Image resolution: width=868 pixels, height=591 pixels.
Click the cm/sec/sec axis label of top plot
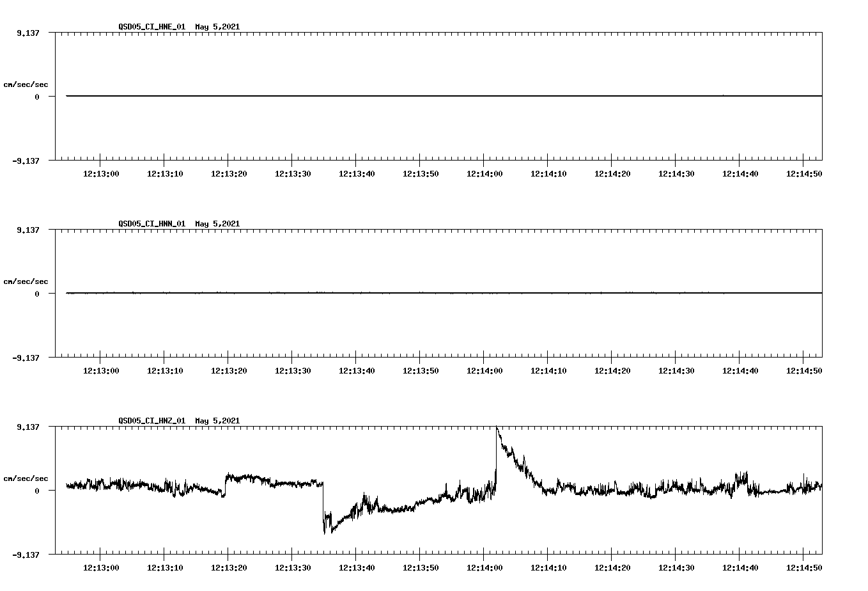[26, 84]
